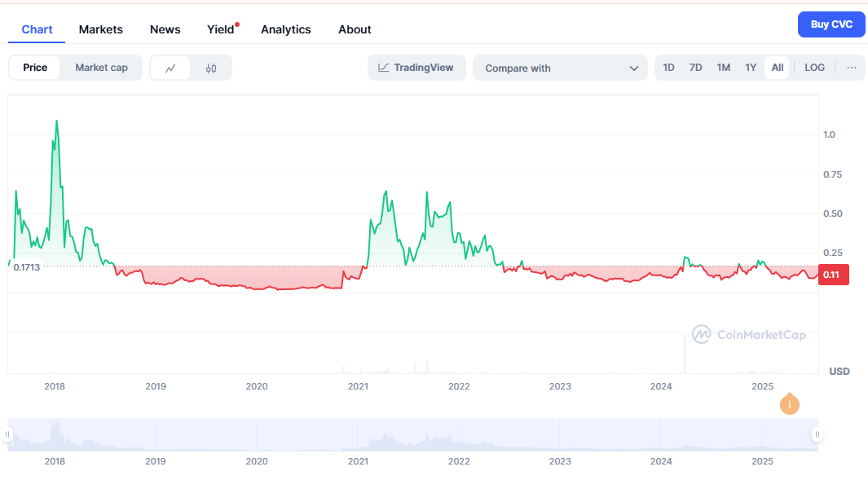Select the line chart icon

172,68
